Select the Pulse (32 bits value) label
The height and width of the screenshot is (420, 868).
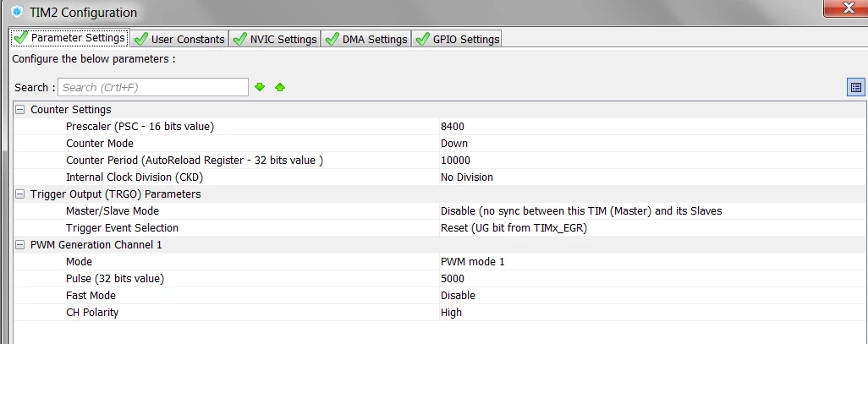pos(115,279)
